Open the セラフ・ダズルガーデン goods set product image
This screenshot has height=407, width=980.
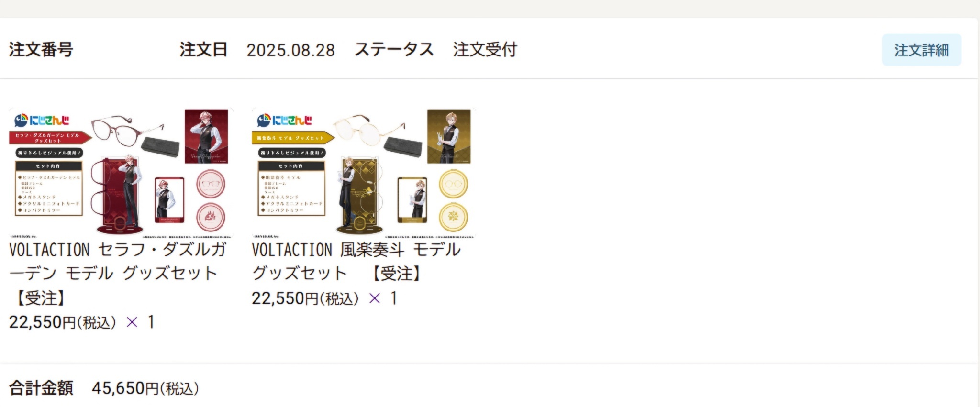[x=121, y=173]
